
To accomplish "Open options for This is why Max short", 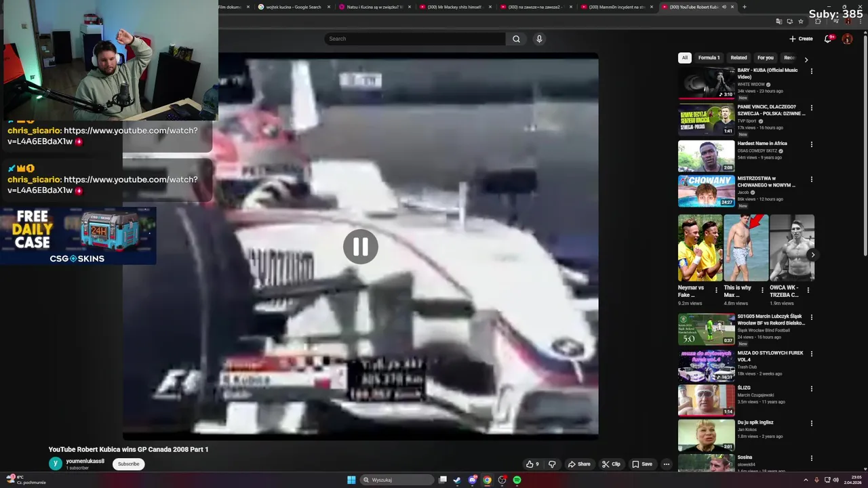I will 762,290.
